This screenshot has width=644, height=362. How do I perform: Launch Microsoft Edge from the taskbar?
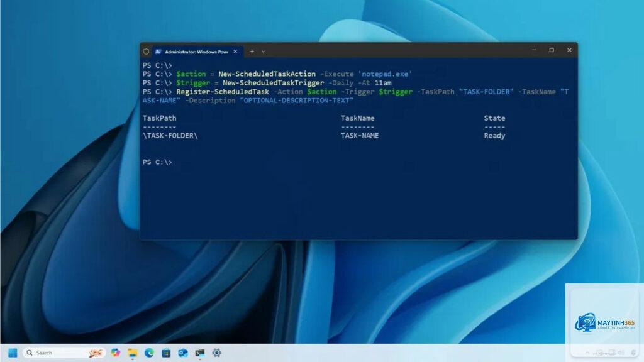coord(149,353)
